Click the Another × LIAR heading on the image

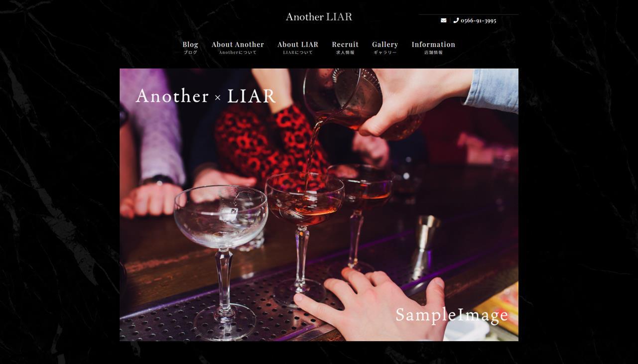click(206, 96)
